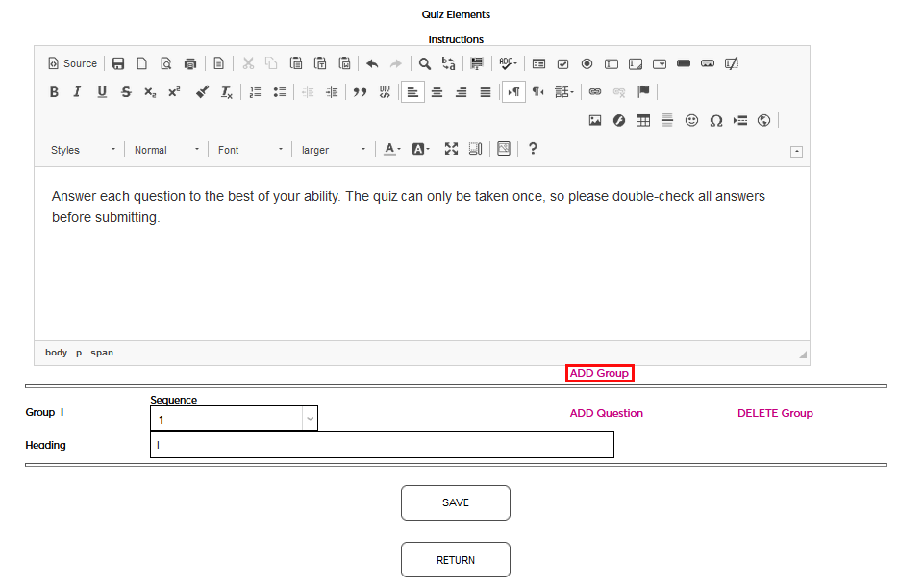The width and height of the screenshot is (900, 588).
Task: Open the smiley emoticon picker
Action: pos(691,121)
